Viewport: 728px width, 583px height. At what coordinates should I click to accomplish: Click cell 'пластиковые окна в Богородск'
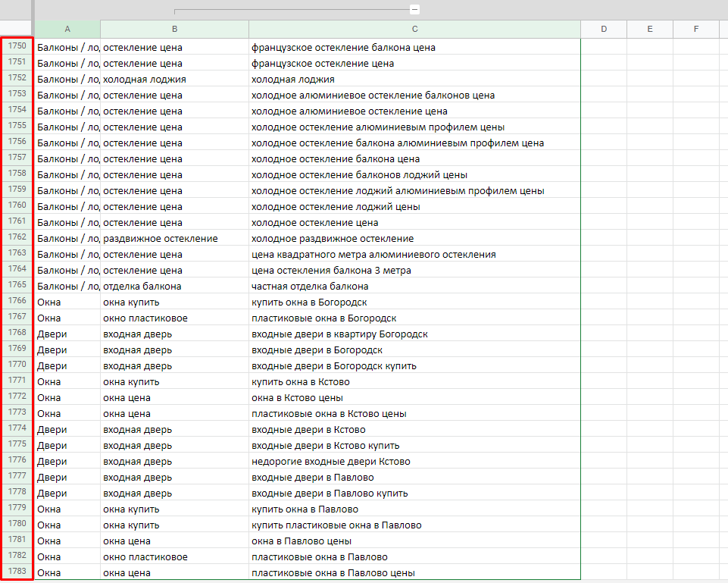[x=414, y=318]
